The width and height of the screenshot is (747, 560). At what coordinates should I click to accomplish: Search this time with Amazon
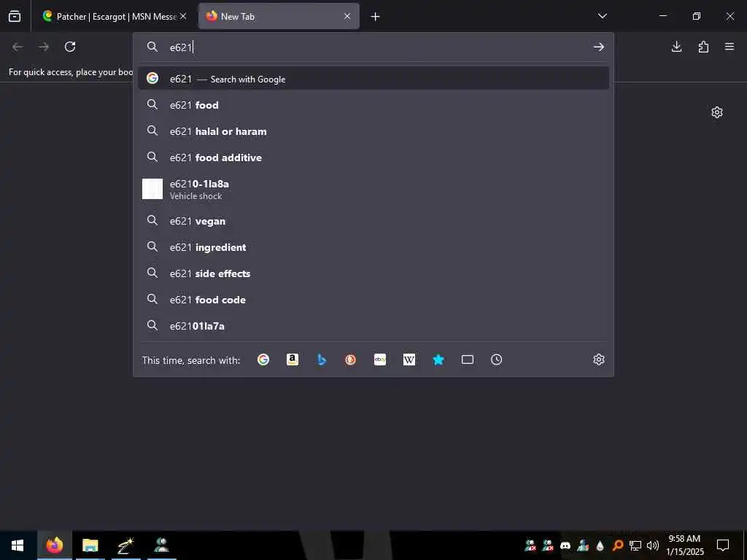(x=293, y=359)
